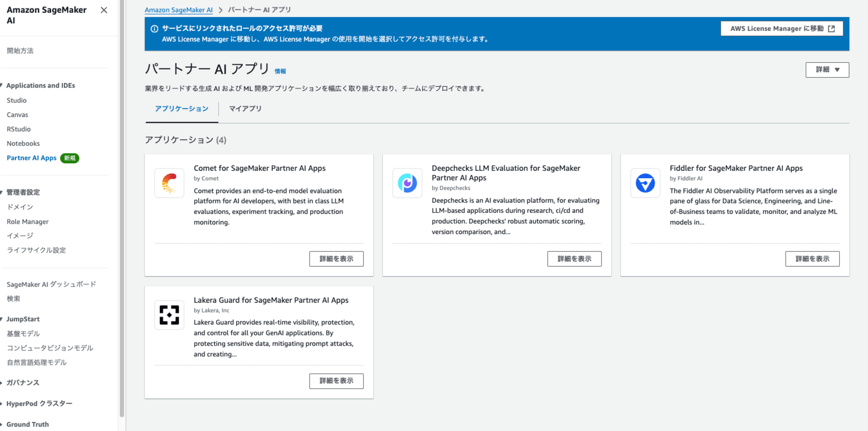
Task: Open コンピュータビジョンモデル under JumpStart
Action: [50, 348]
